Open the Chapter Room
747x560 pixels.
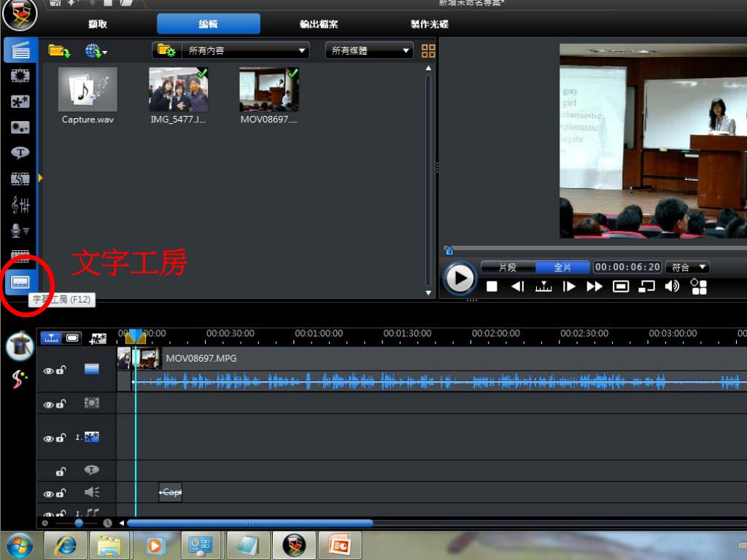click(x=20, y=255)
